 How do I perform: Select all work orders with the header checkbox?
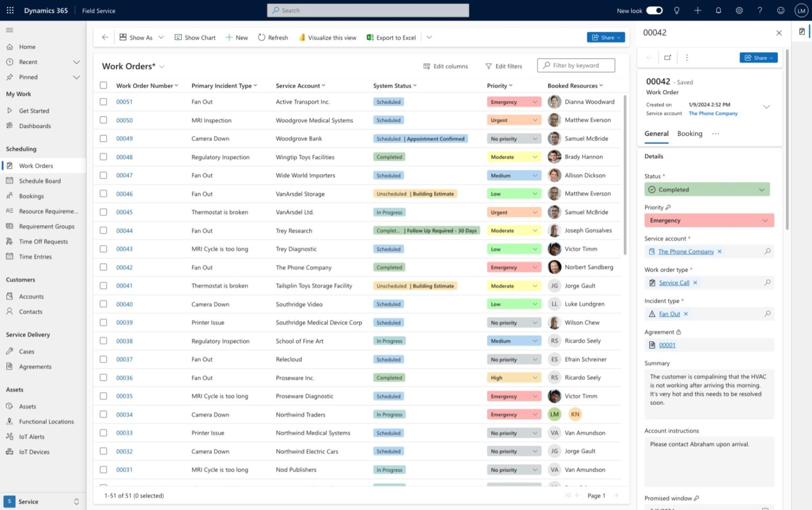(x=103, y=85)
